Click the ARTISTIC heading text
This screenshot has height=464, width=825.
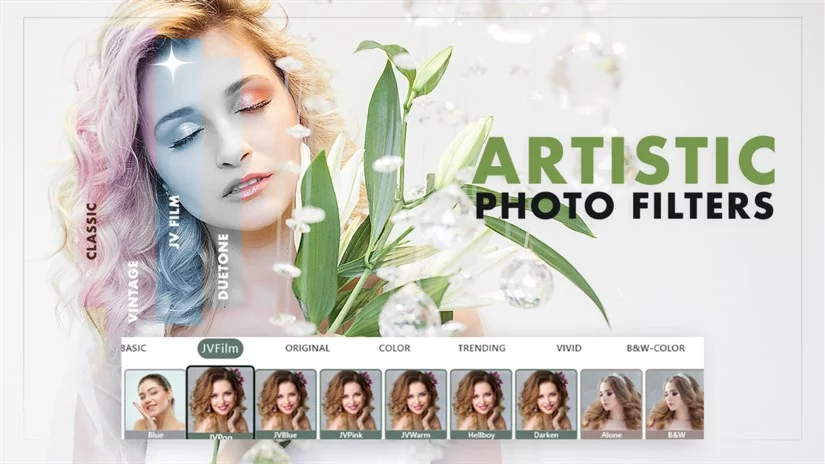pos(625,160)
